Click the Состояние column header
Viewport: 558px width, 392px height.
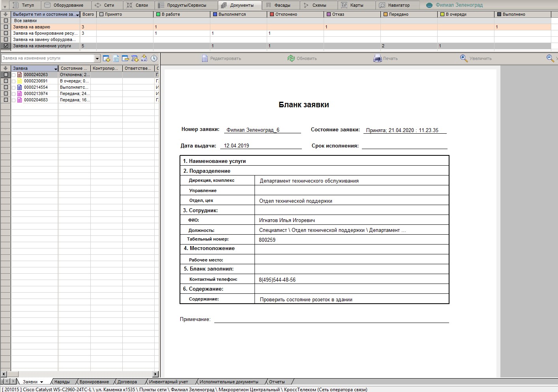(75, 68)
